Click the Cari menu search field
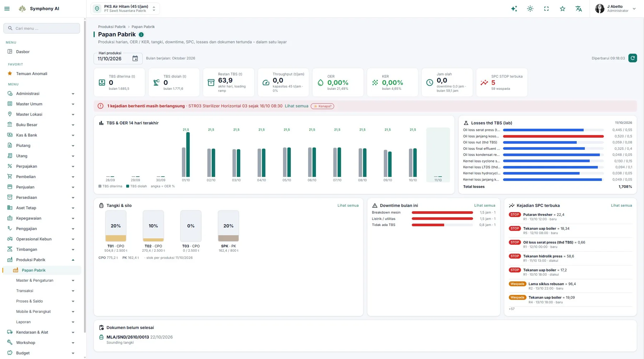This screenshot has width=644, height=359. coord(42,28)
